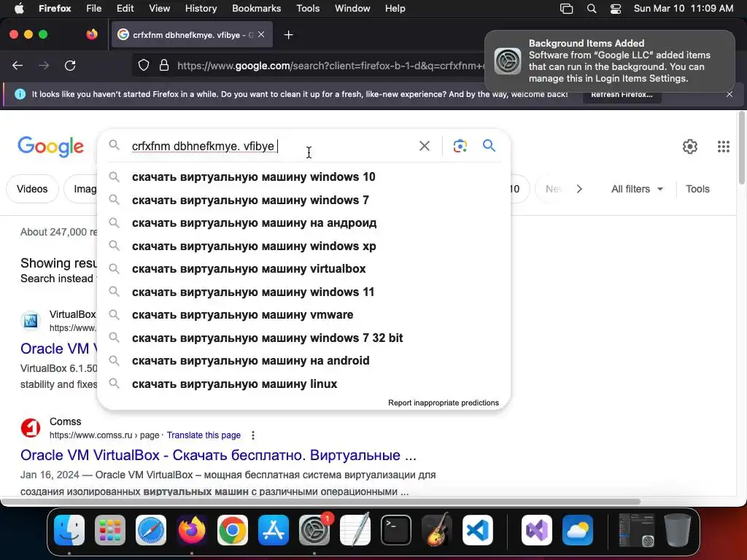Choose suggestion ending vmware
This screenshot has height=560, width=747.
coord(304,315)
